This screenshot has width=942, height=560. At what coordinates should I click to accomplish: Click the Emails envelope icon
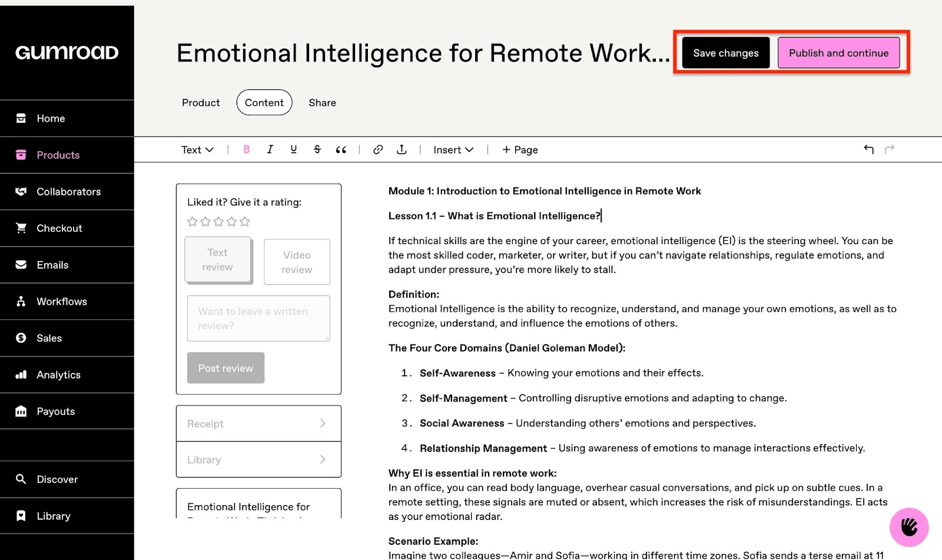(21, 265)
